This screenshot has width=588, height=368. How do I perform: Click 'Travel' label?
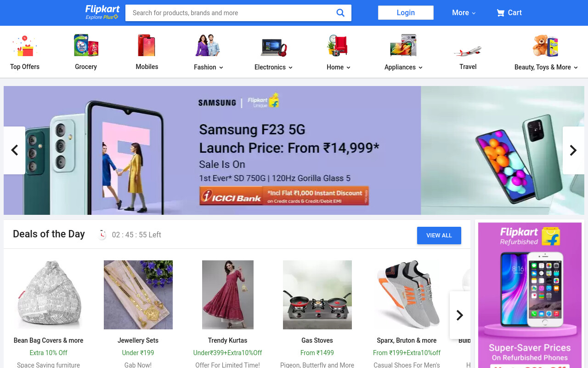(468, 67)
